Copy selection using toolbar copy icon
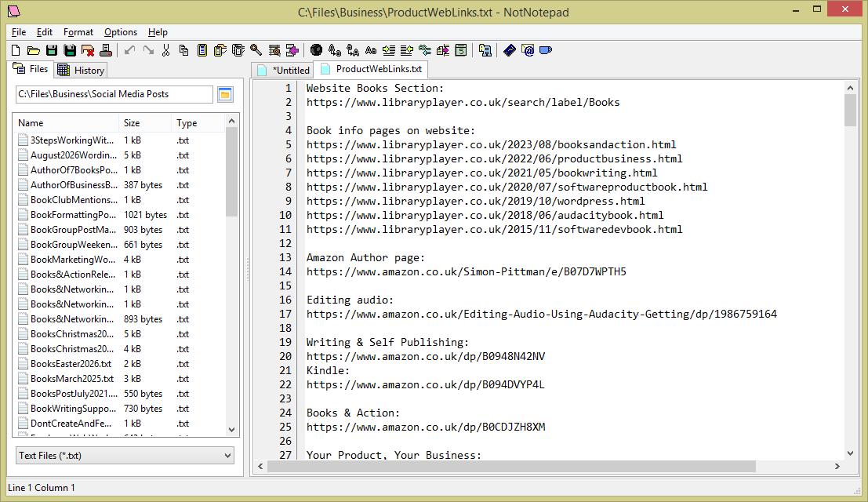The image size is (868, 502). coord(183,50)
